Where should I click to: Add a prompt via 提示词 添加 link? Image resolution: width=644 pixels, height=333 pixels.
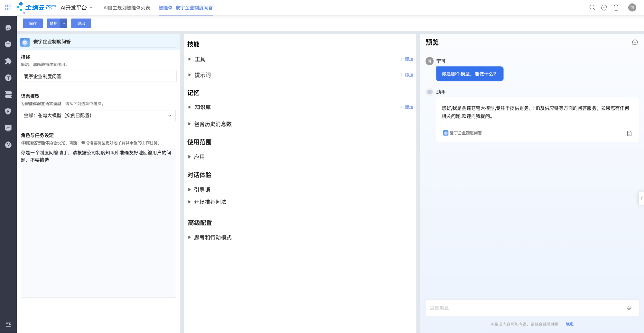[x=406, y=75]
